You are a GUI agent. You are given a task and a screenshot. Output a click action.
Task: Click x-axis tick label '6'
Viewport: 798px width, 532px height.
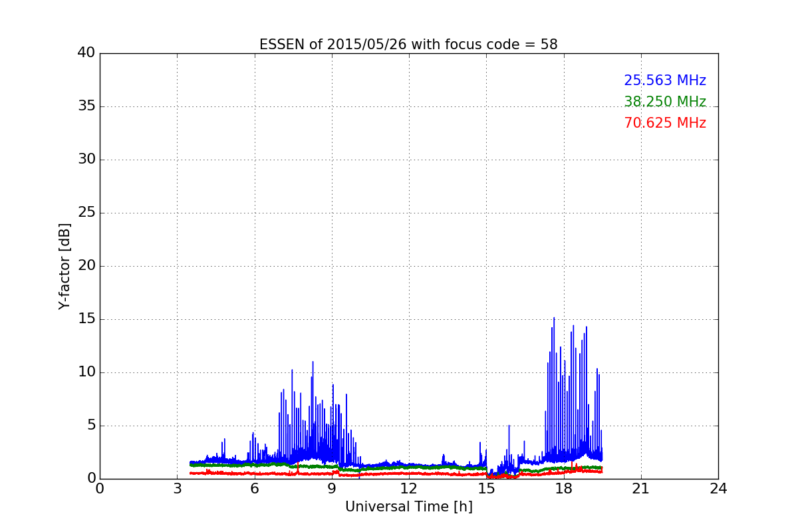(x=254, y=489)
